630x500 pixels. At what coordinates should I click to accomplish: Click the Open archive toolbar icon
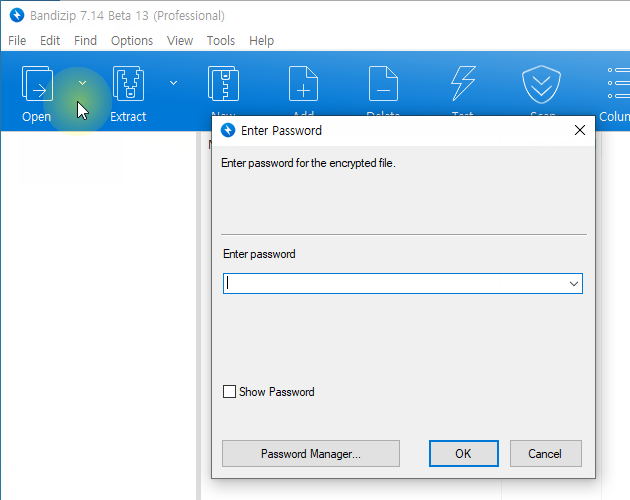pyautogui.click(x=37, y=87)
